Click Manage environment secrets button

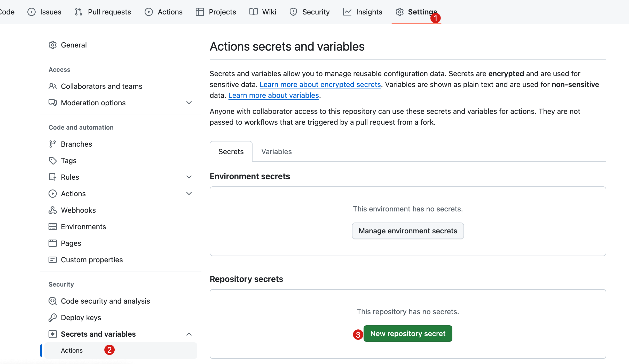(x=408, y=231)
